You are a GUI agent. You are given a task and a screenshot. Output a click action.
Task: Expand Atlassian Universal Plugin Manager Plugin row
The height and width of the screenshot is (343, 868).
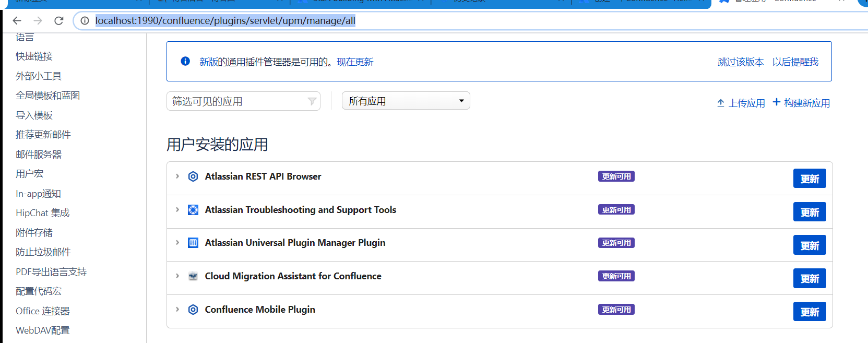pos(177,243)
